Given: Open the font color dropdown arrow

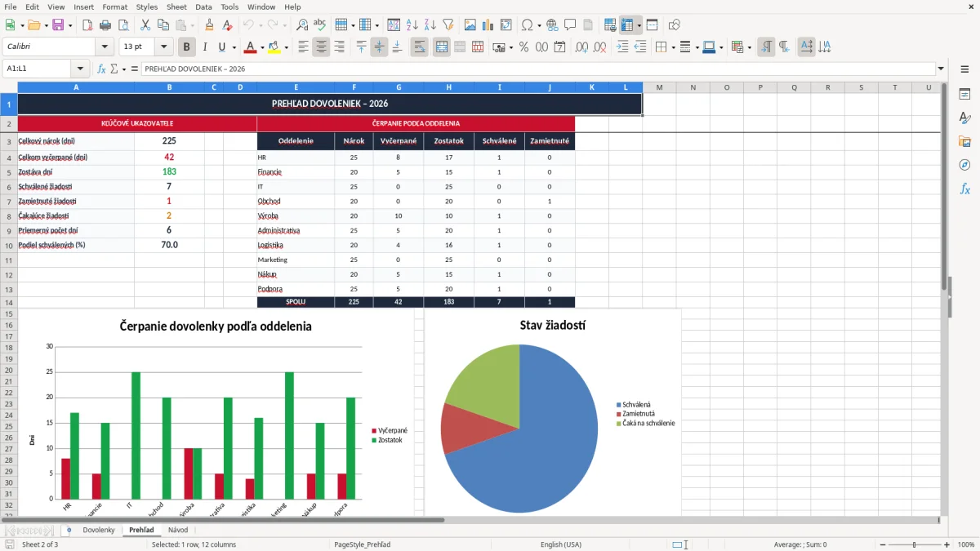Looking at the screenshot, I should pyautogui.click(x=263, y=47).
